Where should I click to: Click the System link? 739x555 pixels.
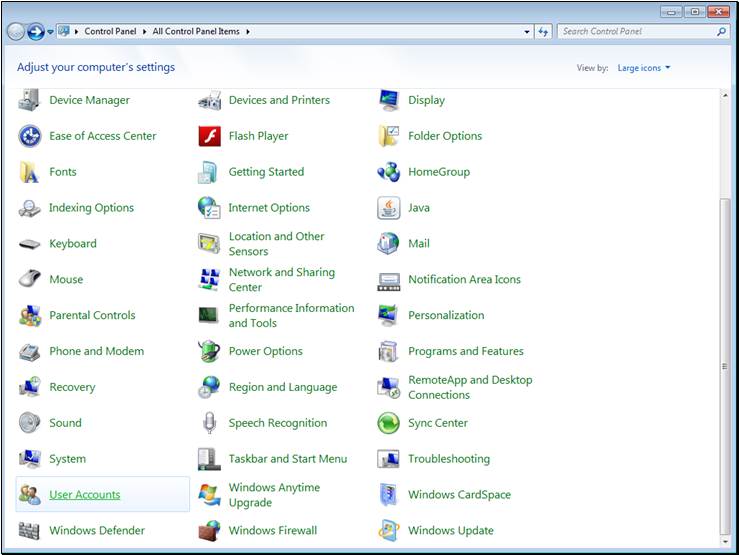point(68,459)
